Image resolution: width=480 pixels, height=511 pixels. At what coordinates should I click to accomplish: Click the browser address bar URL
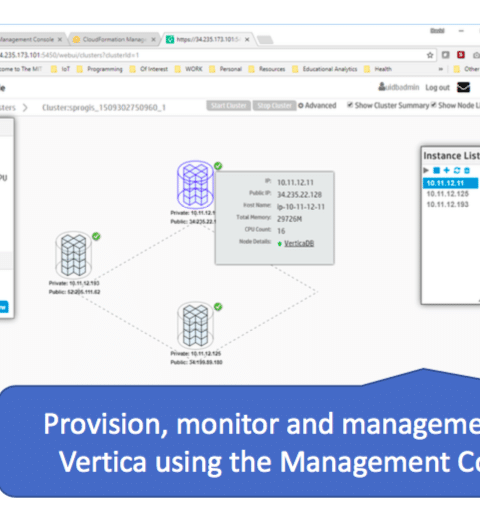coord(70,55)
